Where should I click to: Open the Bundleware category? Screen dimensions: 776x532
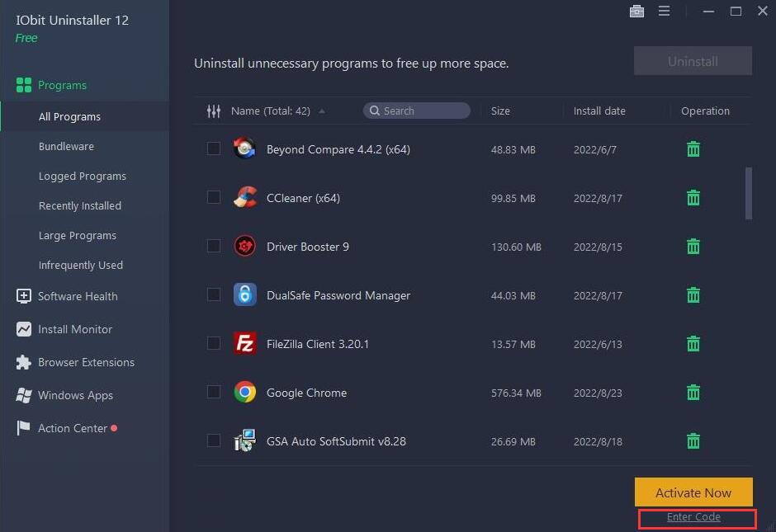pos(66,146)
